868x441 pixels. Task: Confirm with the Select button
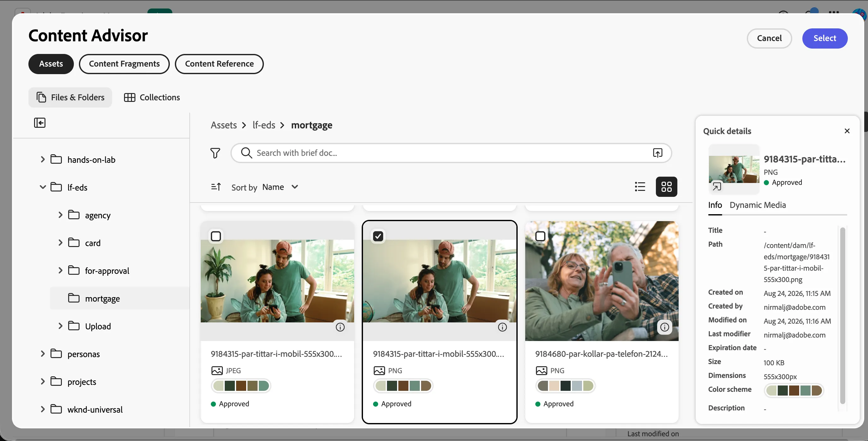(824, 38)
